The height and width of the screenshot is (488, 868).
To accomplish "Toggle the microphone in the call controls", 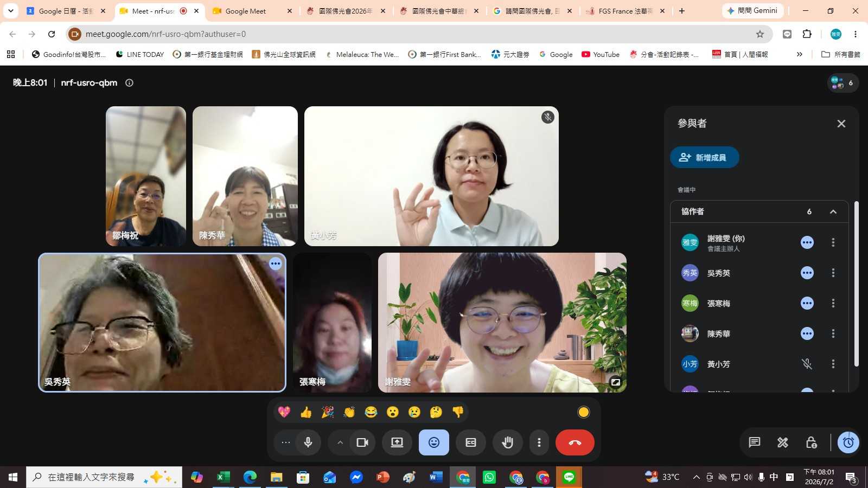I will click(308, 442).
